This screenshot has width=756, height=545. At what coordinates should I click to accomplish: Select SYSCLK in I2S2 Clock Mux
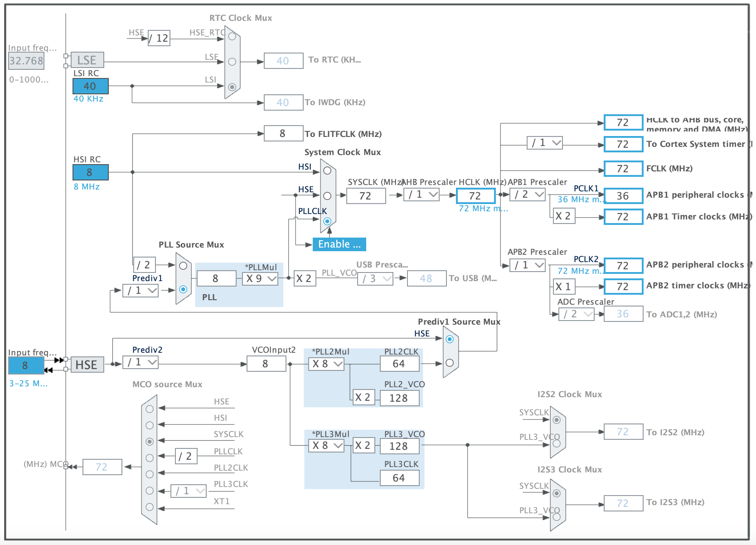click(557, 420)
